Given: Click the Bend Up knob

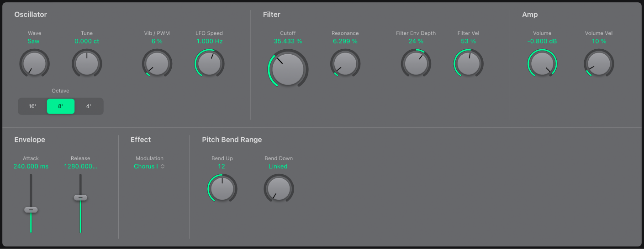Looking at the screenshot, I should pos(222,188).
